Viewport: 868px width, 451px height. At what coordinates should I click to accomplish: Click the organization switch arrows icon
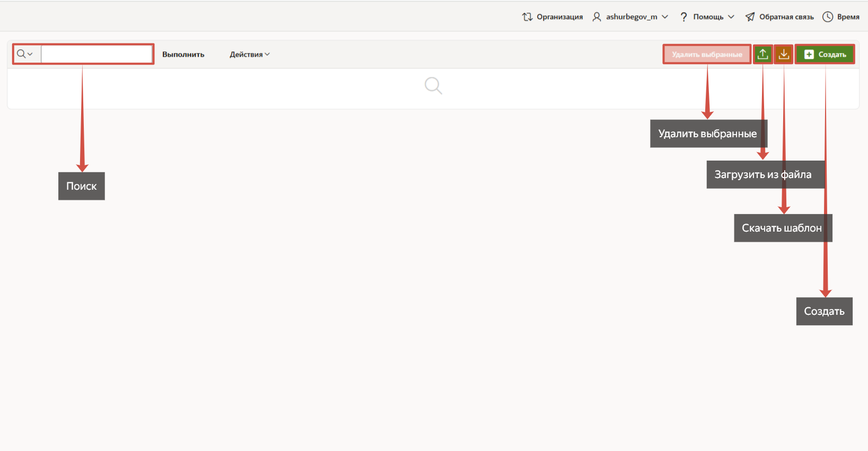(x=527, y=17)
